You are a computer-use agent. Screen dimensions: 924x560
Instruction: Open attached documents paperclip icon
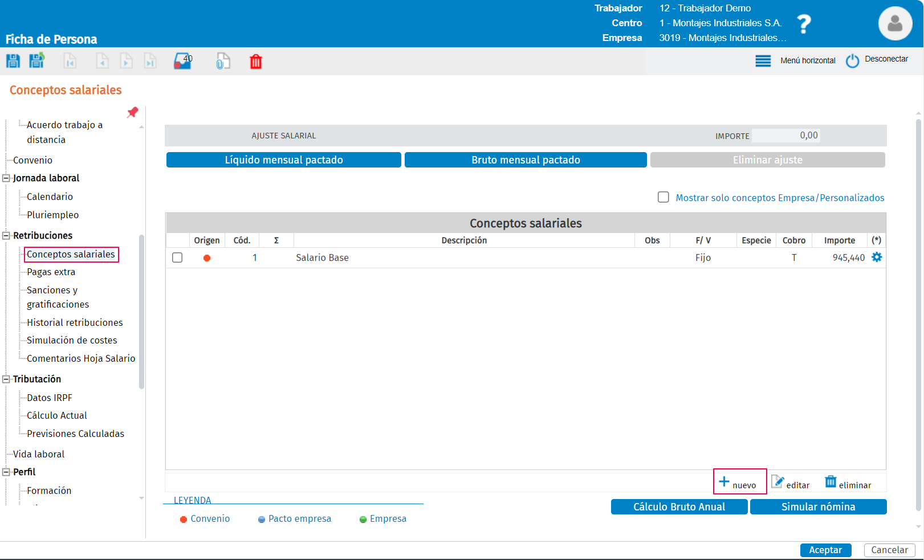coord(223,61)
